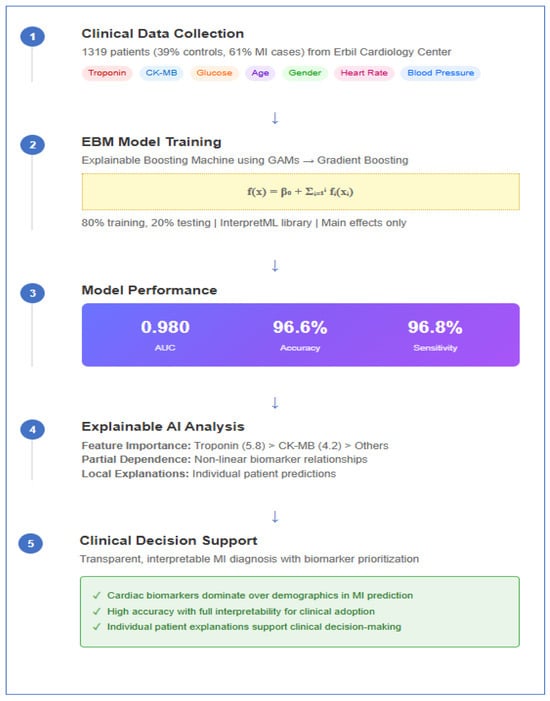Click the down arrow above Model Performance
Viewport: 550px width, 701px height.
point(275,266)
